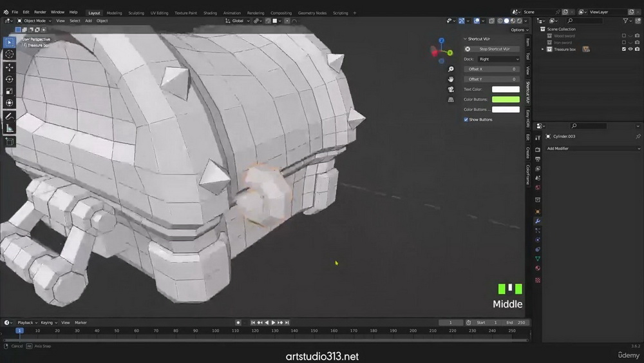644x363 pixels.
Task: Open the Render menu
Action: [40, 12]
